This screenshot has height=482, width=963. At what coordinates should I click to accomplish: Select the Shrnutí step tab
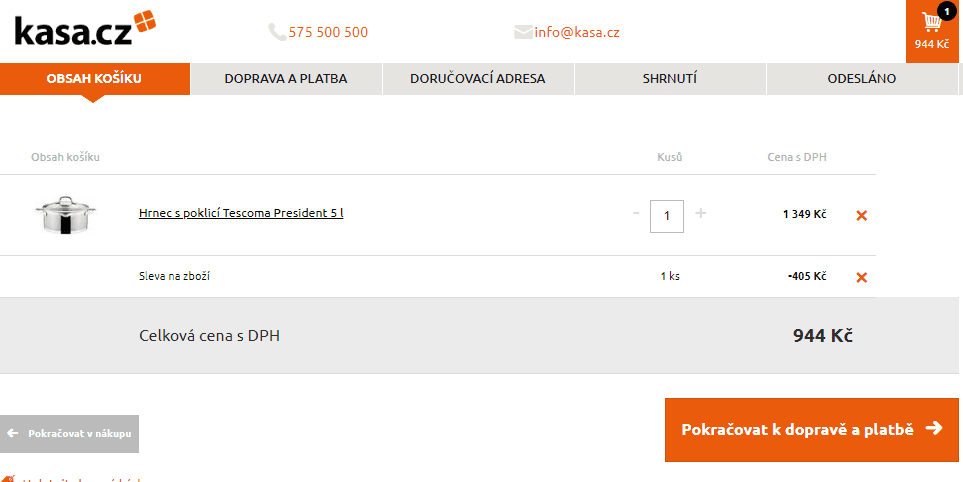click(x=670, y=79)
